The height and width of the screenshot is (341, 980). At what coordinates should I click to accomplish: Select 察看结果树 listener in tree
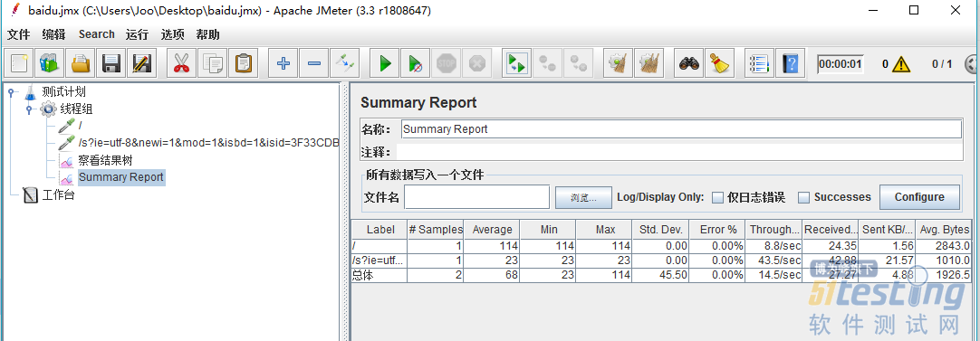pyautogui.click(x=106, y=160)
